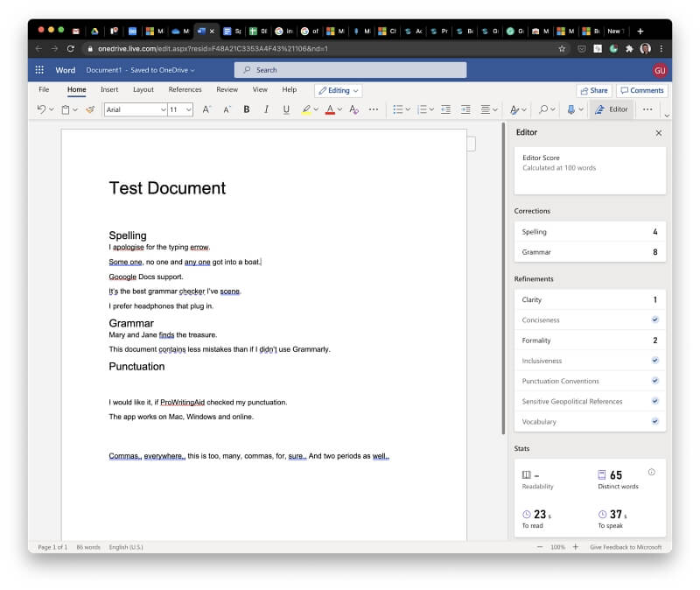
Task: Open more ribbon commands ellipsis near Editor
Action: [647, 109]
